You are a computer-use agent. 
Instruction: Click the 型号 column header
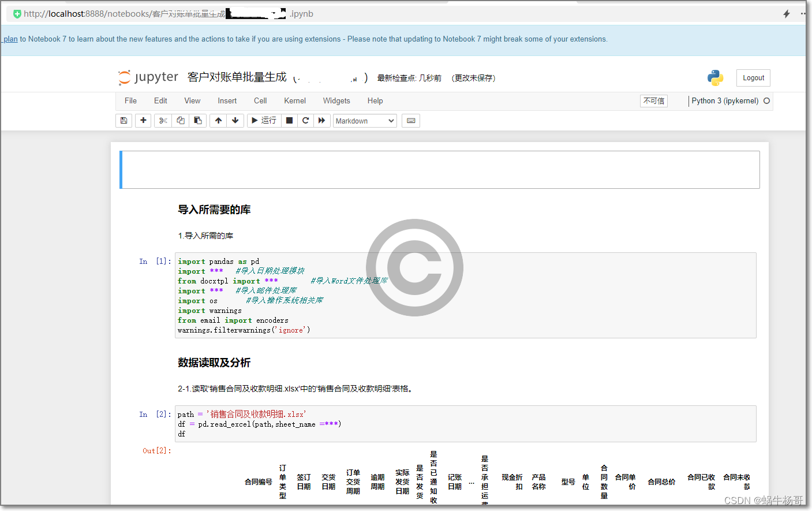click(568, 482)
